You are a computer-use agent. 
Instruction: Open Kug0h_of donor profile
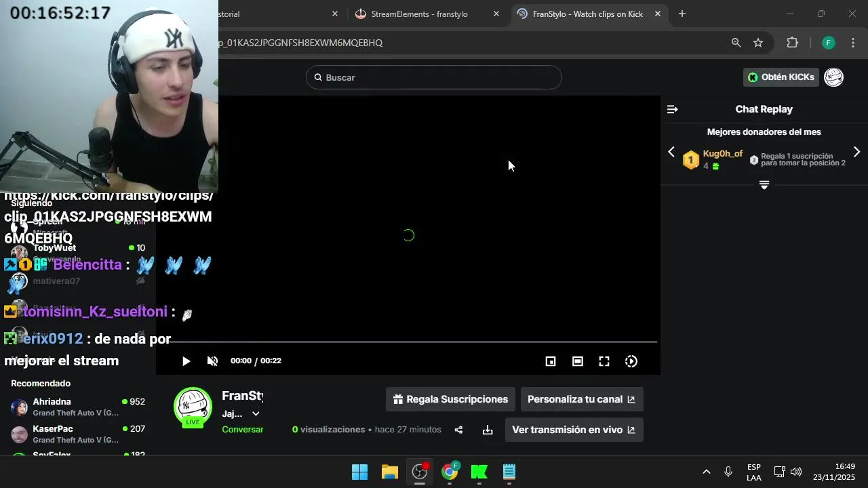pos(723,154)
